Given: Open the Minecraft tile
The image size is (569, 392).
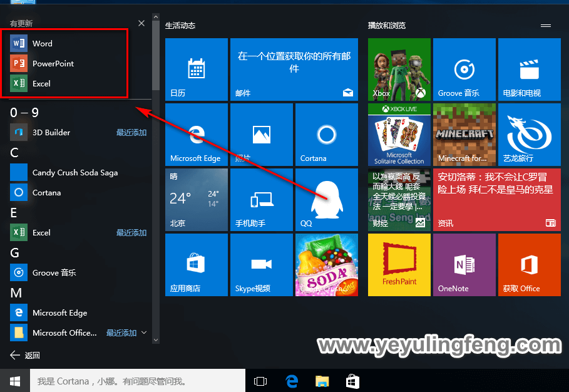Looking at the screenshot, I should tap(464, 134).
